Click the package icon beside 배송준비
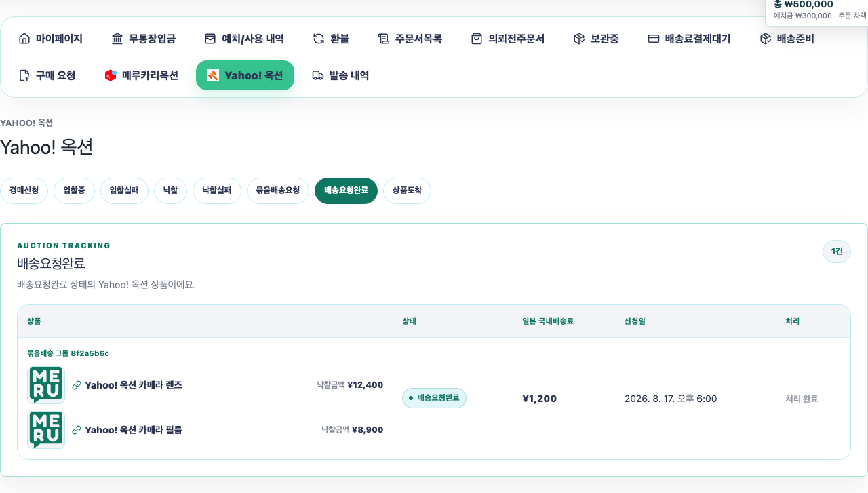This screenshot has width=868, height=493. click(x=766, y=39)
